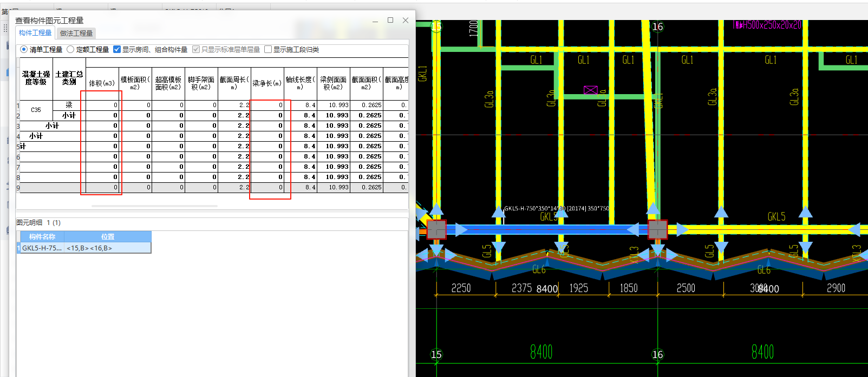
Task: Uncheck 显示房间、组合构件量 checkbox
Action: tap(116, 49)
